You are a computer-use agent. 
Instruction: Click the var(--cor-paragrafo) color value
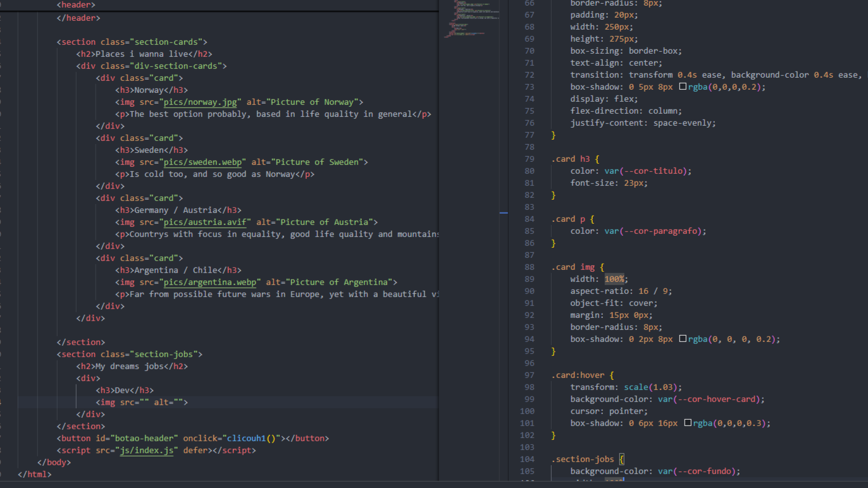click(x=653, y=231)
